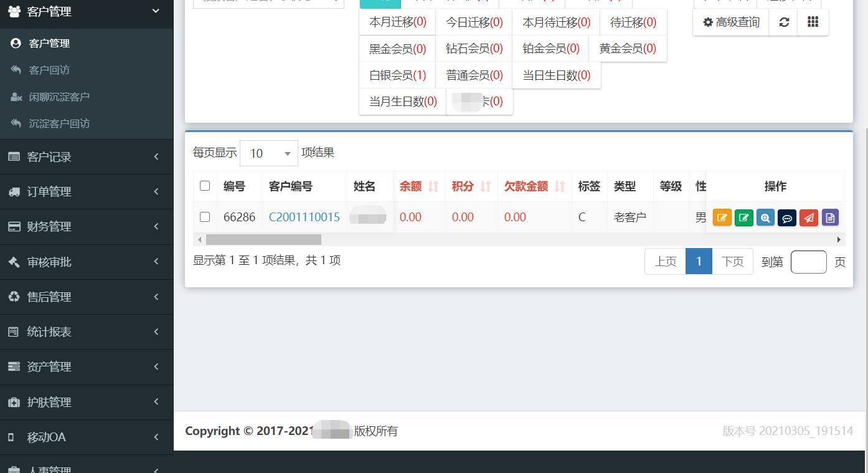Open customer number link C2001110015
The height and width of the screenshot is (473, 868).
304,217
